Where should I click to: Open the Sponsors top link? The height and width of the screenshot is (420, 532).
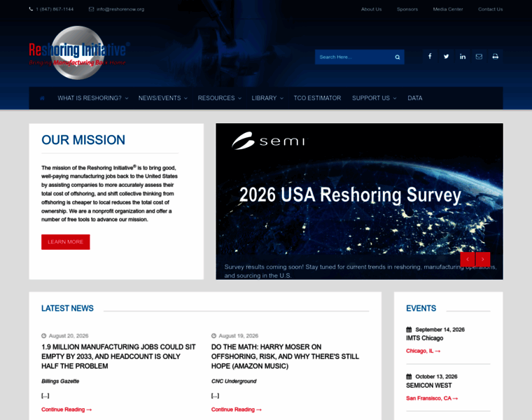(407, 9)
